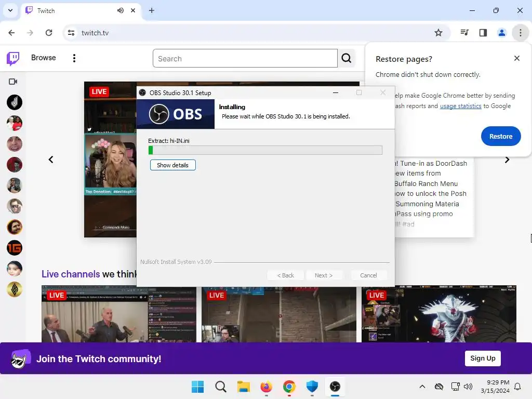Click the magnifier search button in Twitch
The width and height of the screenshot is (532, 399).
[x=347, y=58]
